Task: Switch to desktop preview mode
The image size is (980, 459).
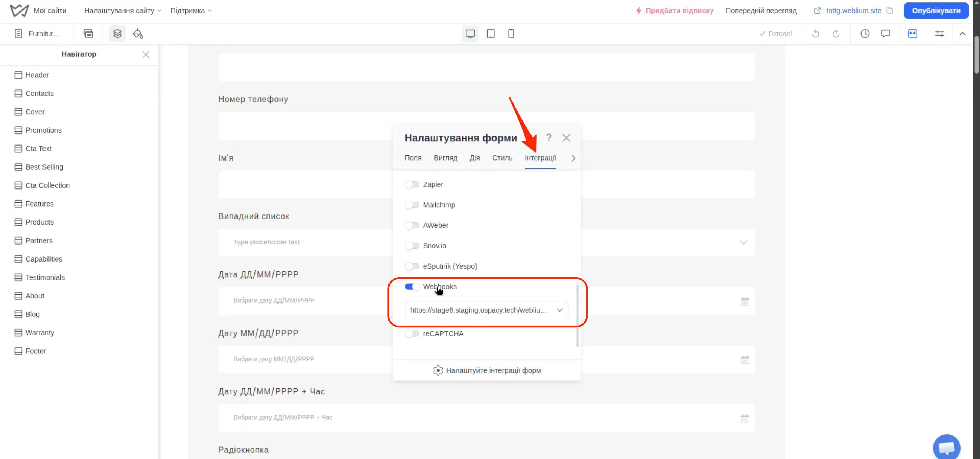Action: [470, 33]
